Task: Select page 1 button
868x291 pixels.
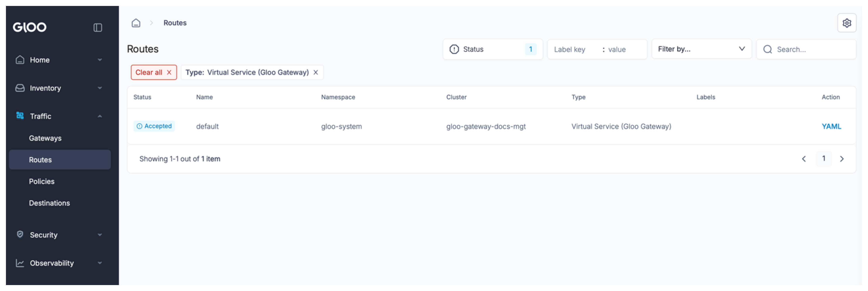Action: pyautogui.click(x=824, y=158)
